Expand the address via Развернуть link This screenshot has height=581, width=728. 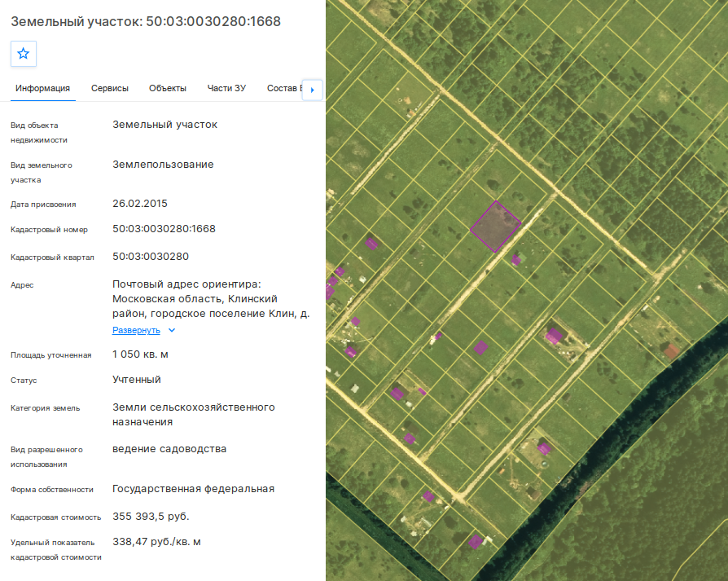pyautogui.click(x=136, y=330)
